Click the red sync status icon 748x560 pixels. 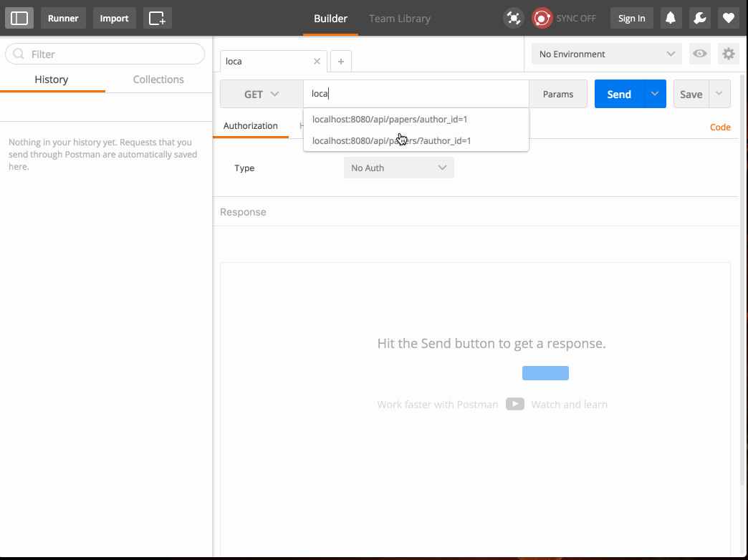pyautogui.click(x=542, y=18)
